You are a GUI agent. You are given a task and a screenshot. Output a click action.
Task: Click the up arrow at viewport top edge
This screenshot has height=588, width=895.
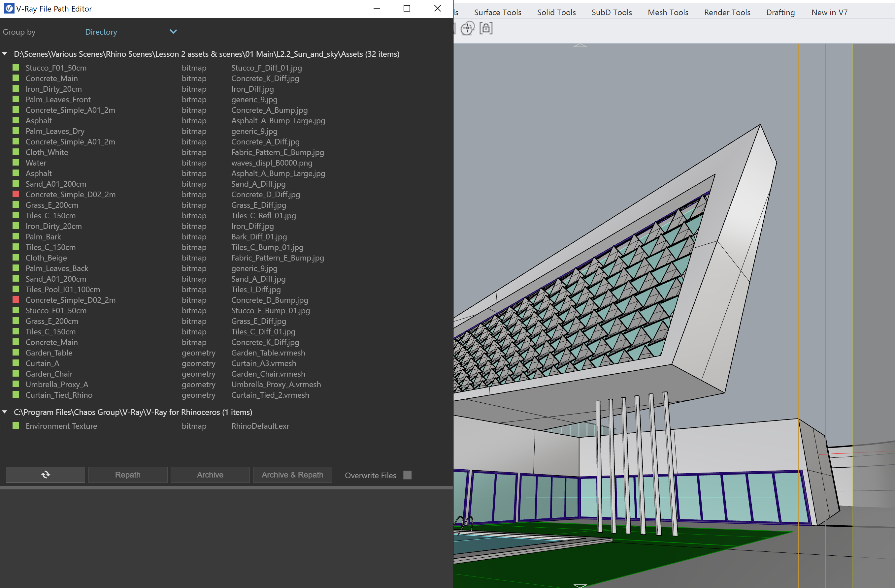coord(580,46)
